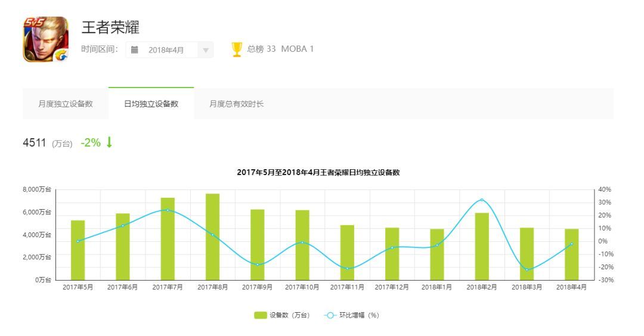This screenshot has height=336, width=644.
Task: Open the 月度总有效时长 tab
Action: tap(237, 104)
